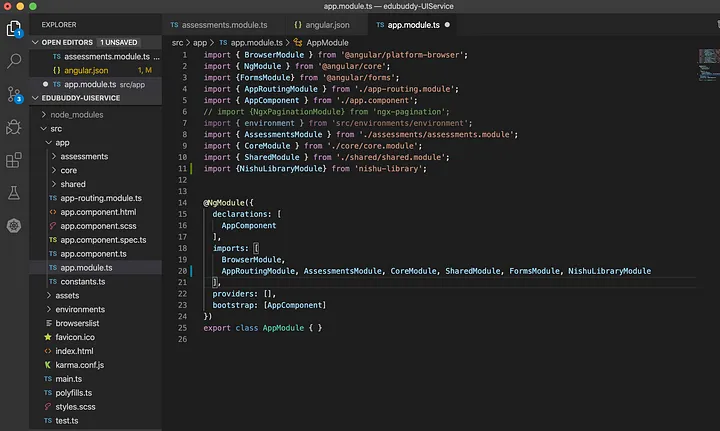The width and height of the screenshot is (720, 431).
Task: Expand the node_modules folder
Action: coord(77,114)
